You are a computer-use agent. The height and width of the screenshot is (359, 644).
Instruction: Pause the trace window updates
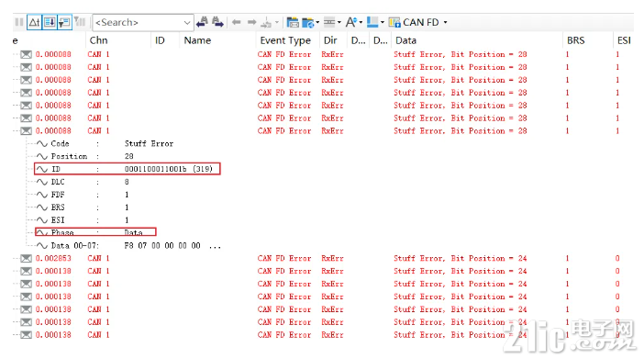[x=19, y=22]
